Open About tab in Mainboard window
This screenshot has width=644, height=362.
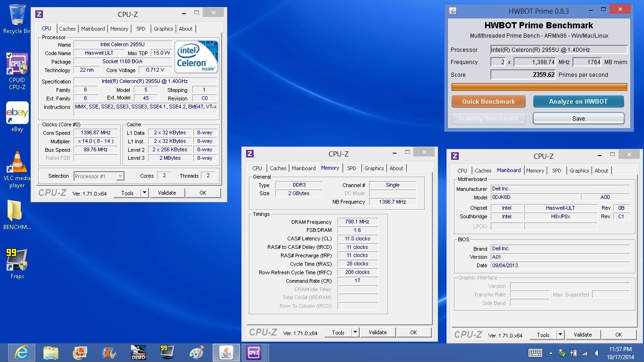pos(602,171)
